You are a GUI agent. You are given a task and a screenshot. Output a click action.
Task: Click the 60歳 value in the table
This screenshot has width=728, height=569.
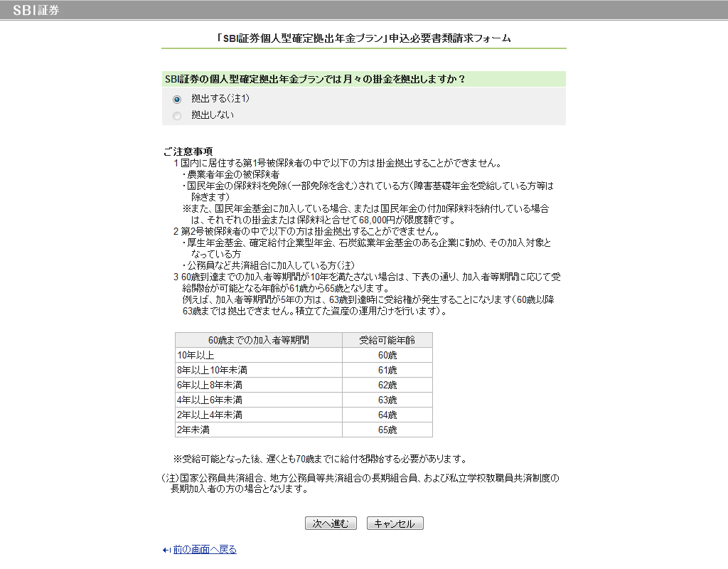pos(387,356)
